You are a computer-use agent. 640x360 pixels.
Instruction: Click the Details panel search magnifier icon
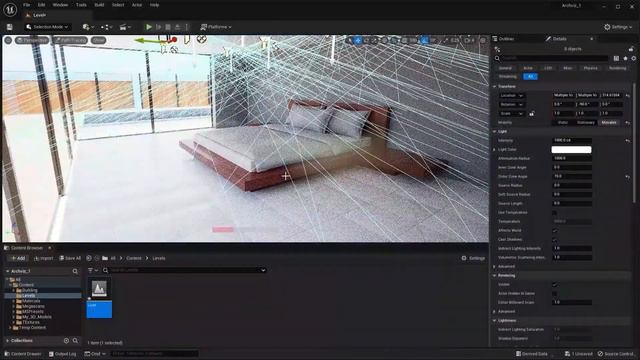497,58
